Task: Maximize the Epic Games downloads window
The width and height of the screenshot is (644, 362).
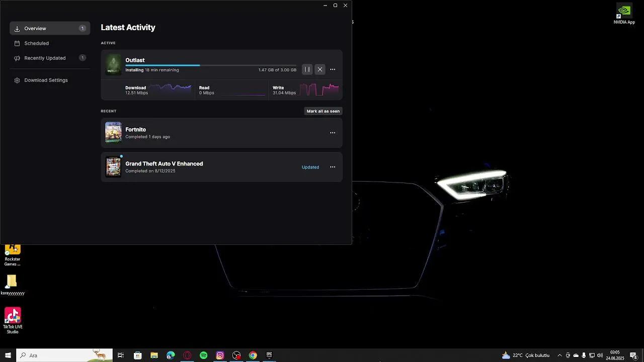Action: pyautogui.click(x=335, y=6)
